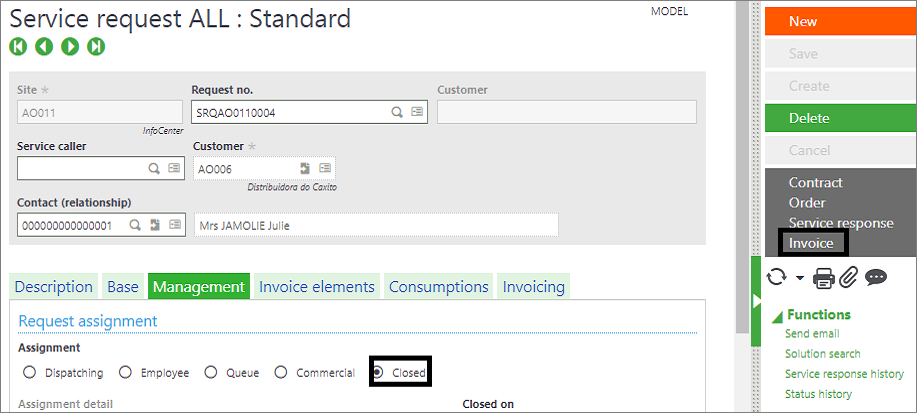Jump to Contact relationship record icon
The height and width of the screenshot is (413, 917).
[x=155, y=225]
